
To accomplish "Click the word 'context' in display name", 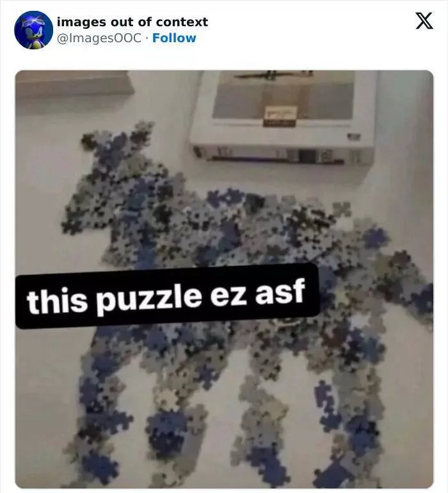I will (182, 22).
